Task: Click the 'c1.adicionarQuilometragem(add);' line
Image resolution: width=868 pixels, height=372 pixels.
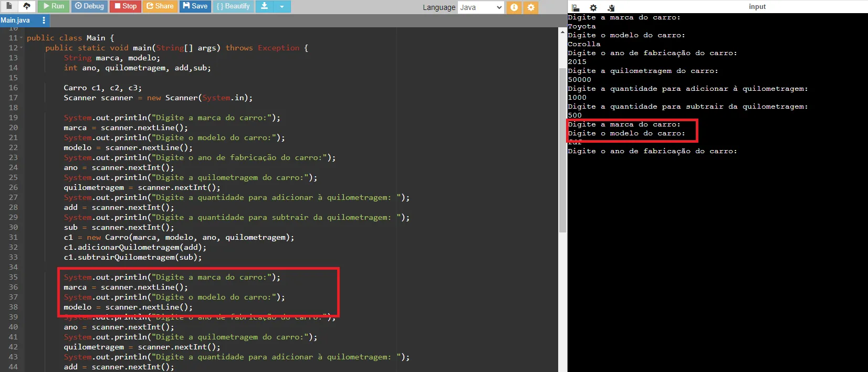Action: [x=135, y=247]
